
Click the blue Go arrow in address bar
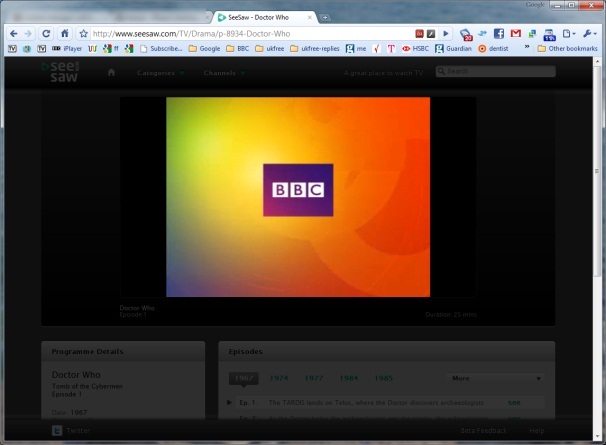point(446,34)
